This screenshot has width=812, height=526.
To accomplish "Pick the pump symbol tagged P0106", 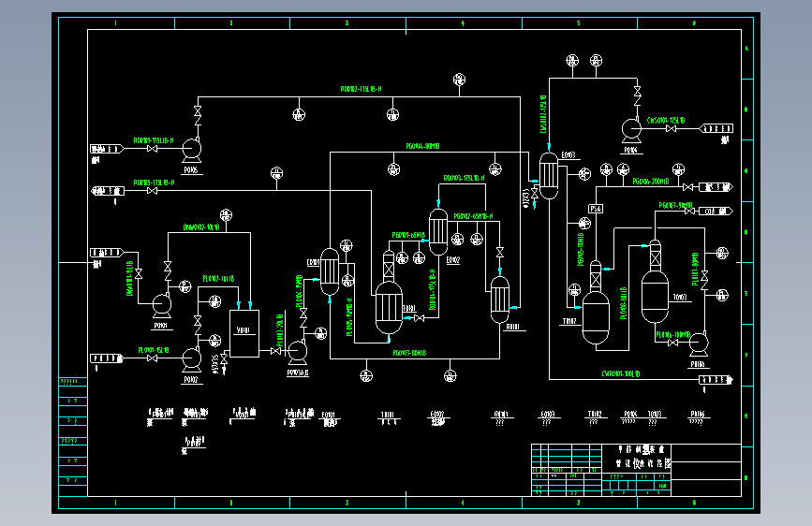I will click(x=699, y=344).
